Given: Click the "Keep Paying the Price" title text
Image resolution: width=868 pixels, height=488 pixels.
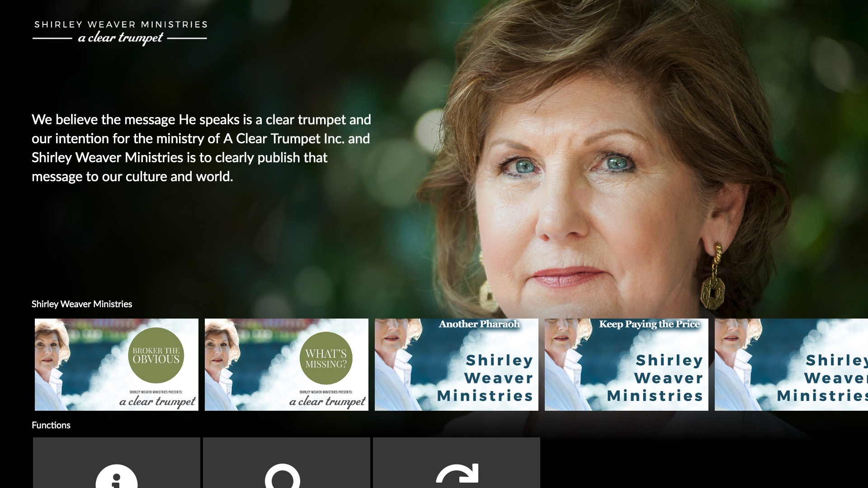Looking at the screenshot, I should tap(649, 324).
